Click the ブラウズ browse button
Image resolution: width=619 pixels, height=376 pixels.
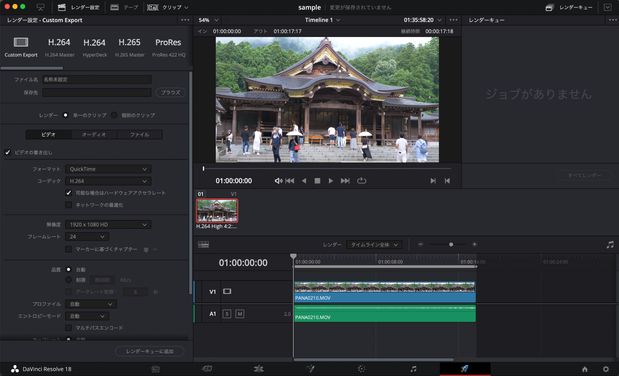coord(171,92)
